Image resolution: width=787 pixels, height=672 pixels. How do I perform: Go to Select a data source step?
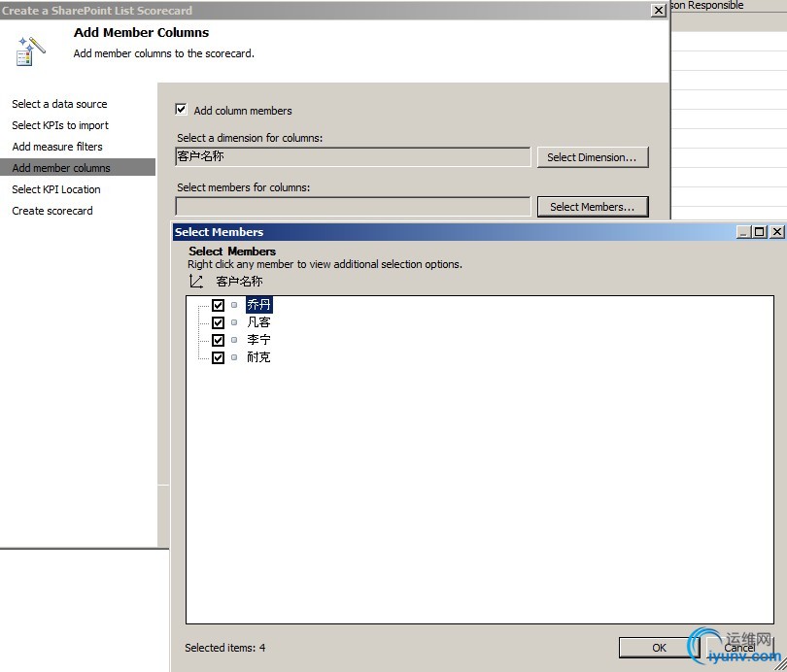(59, 104)
